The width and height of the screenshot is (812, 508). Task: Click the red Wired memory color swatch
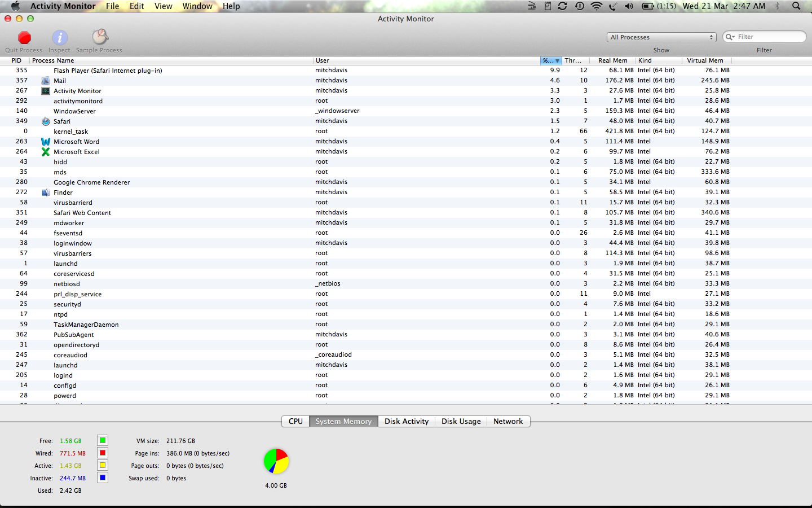coord(103,453)
